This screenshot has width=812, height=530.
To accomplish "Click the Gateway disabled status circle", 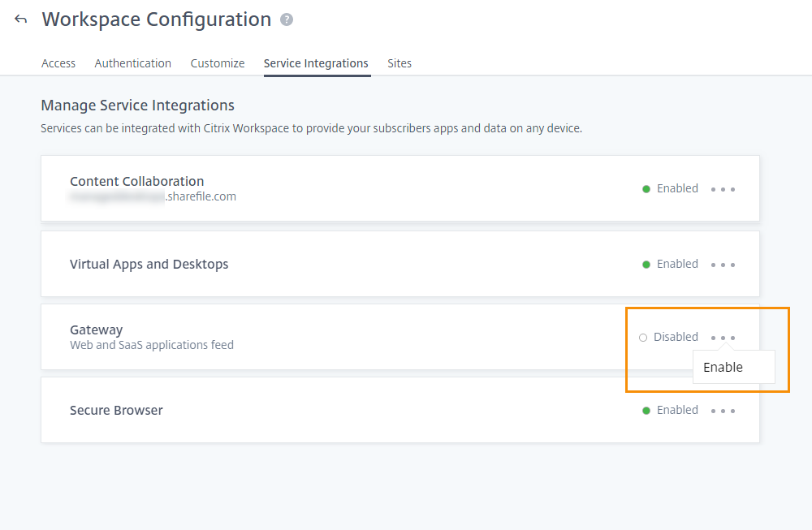I will point(643,338).
